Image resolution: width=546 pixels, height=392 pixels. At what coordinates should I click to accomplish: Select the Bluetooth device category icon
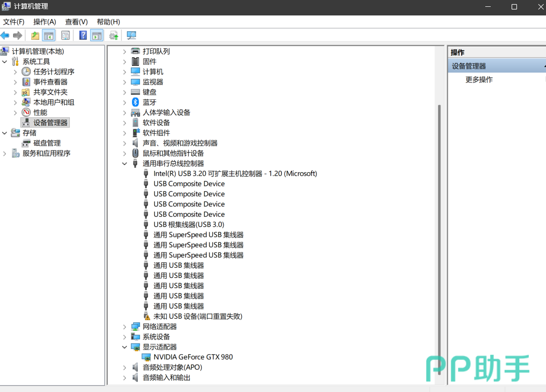pyautogui.click(x=135, y=102)
